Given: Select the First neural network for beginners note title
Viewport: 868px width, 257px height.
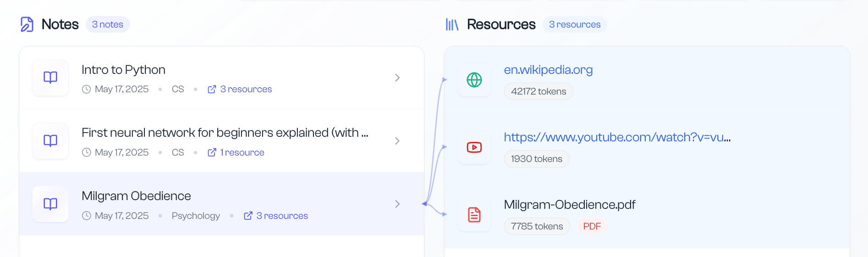Looking at the screenshot, I should 225,133.
